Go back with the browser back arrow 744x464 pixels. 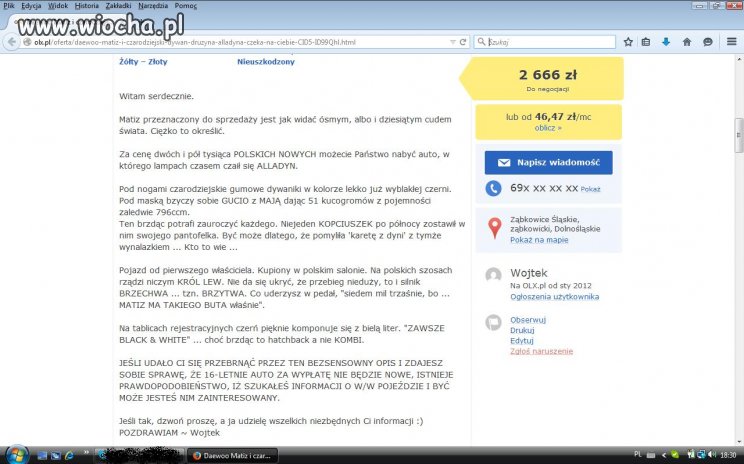click(11, 42)
